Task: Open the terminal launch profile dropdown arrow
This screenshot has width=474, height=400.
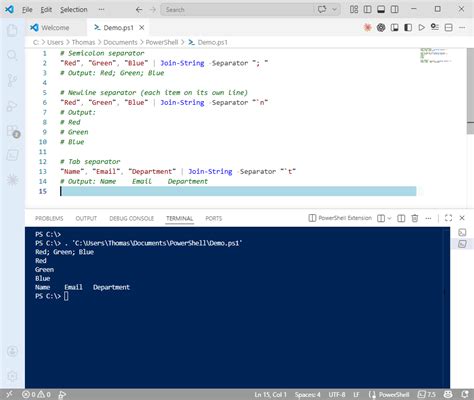Action: [389, 218]
